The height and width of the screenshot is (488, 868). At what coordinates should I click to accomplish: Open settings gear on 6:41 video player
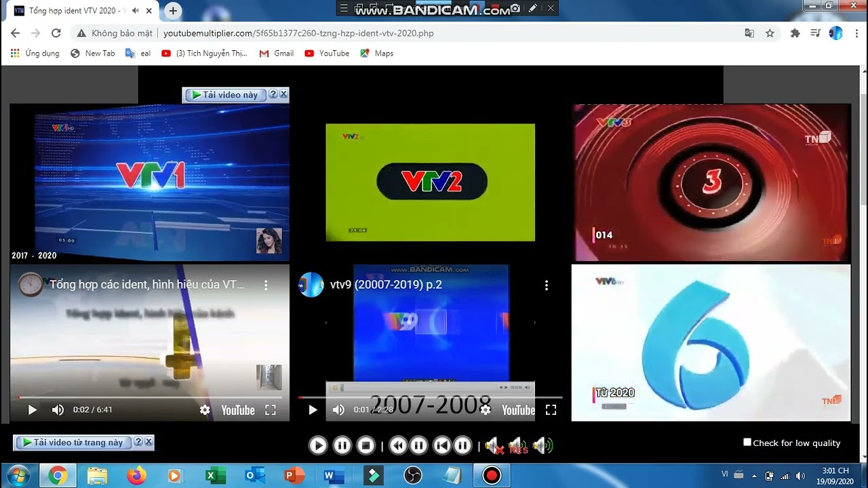[x=205, y=409]
